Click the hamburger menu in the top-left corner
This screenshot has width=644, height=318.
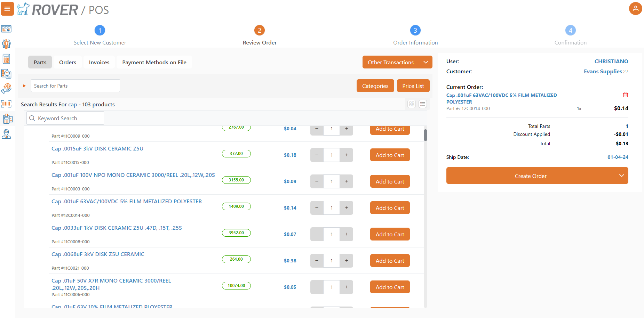point(7,8)
